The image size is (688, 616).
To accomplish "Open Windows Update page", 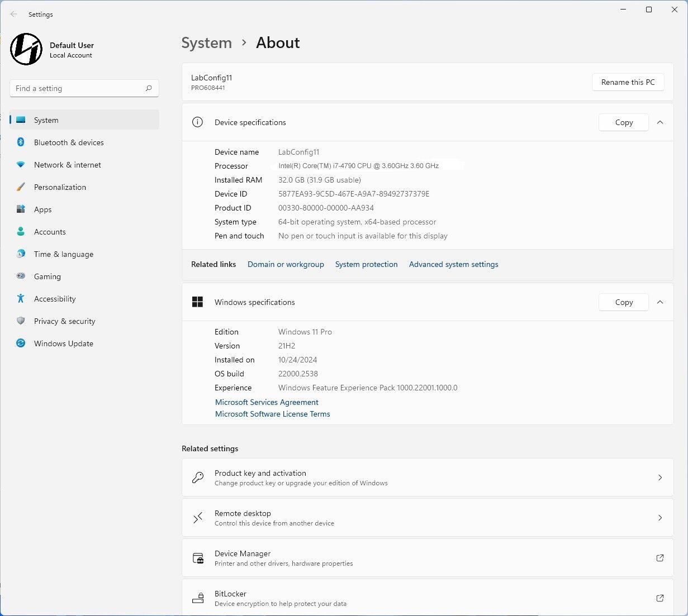I will [84, 343].
